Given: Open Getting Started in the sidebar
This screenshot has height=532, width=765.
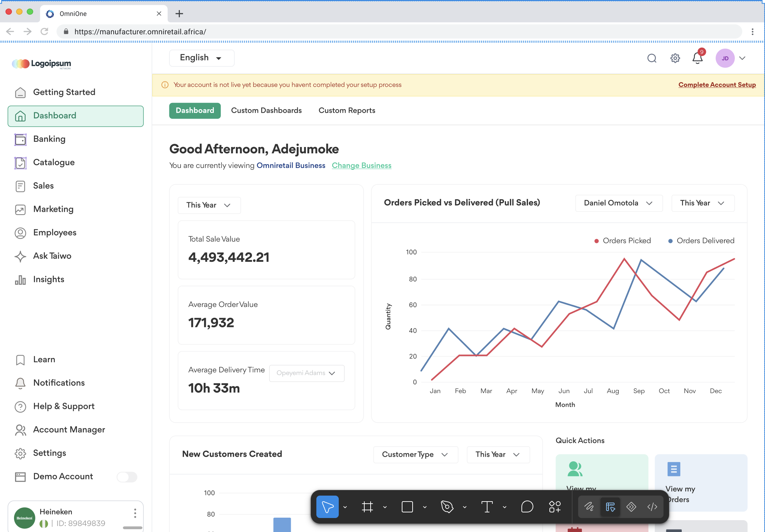Looking at the screenshot, I should [x=76, y=92].
